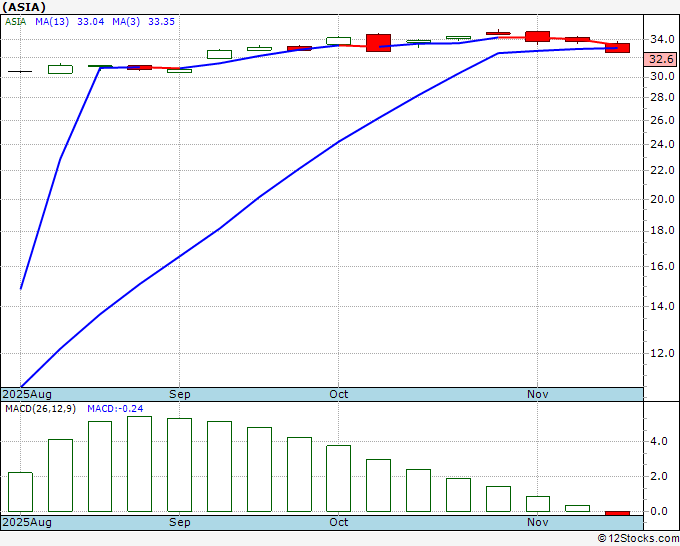Click the Oct label on price chart axis
The height and width of the screenshot is (546, 680).
(338, 394)
